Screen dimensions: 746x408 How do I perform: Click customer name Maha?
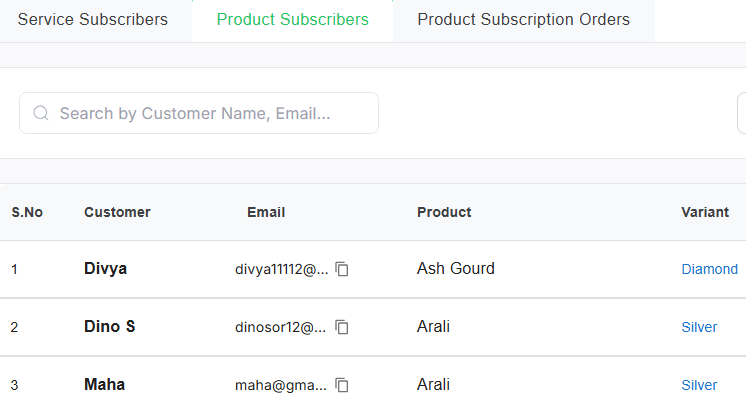click(x=104, y=385)
